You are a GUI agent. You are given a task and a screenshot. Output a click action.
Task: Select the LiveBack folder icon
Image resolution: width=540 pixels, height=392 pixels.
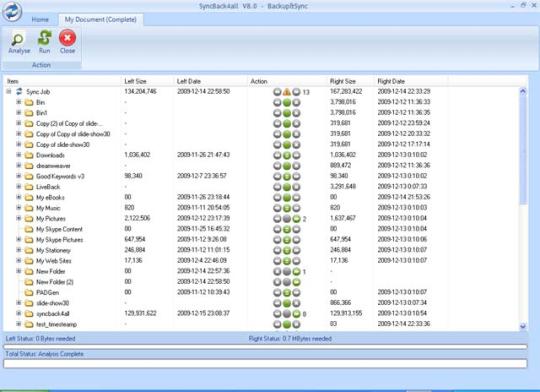29,187
